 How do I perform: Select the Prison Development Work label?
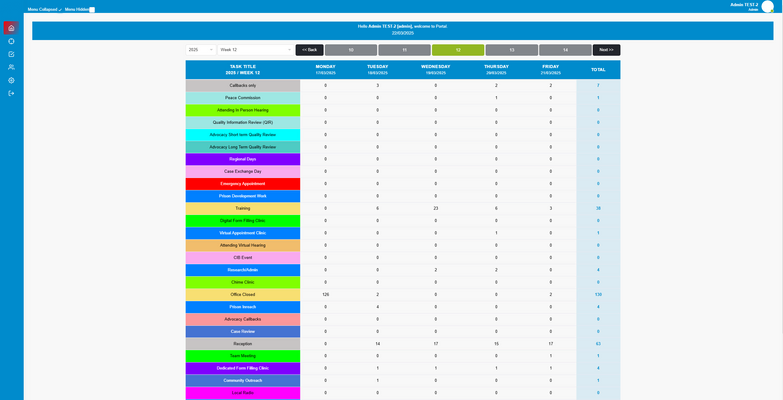coord(243,196)
